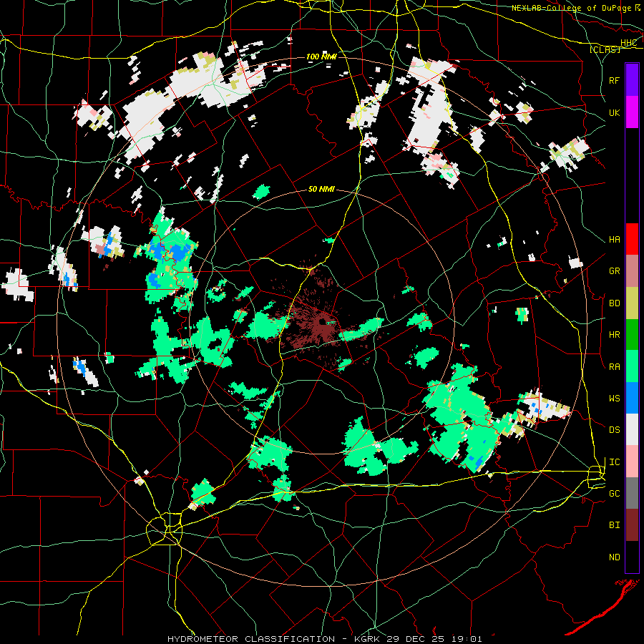
Task: Pick the HR dark green legend swatch
Action: 632,334
